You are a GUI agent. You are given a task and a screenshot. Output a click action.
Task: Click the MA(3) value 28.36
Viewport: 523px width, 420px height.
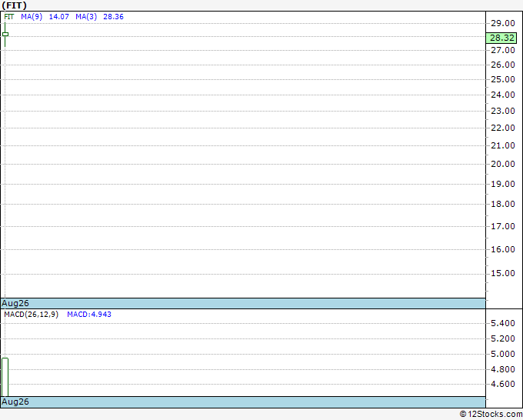113,17
